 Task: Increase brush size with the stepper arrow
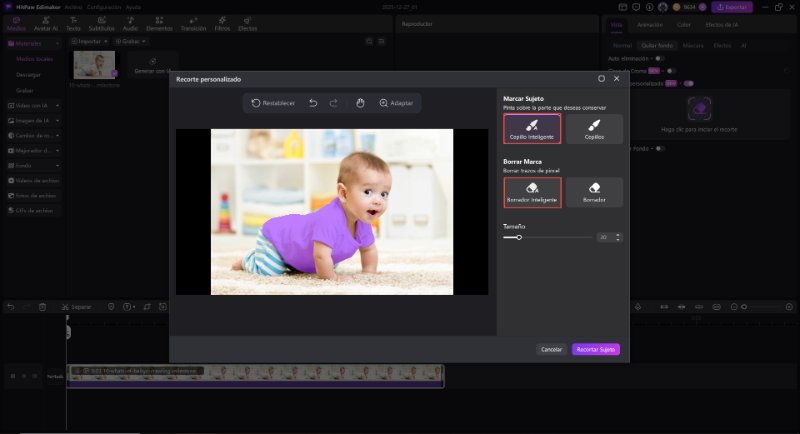pos(618,234)
